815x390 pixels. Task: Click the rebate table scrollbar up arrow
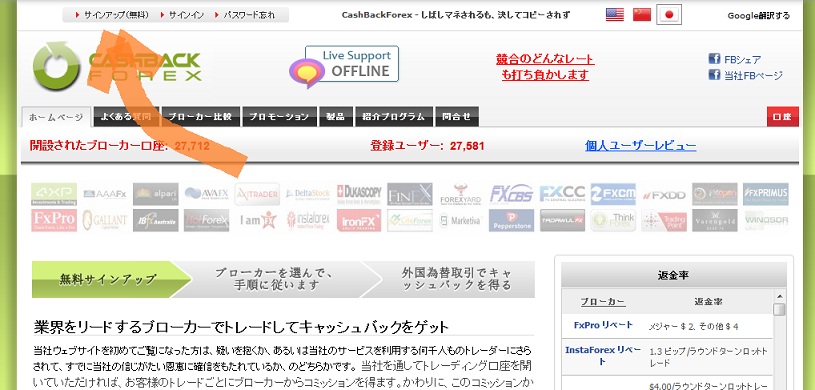pyautogui.click(x=779, y=296)
